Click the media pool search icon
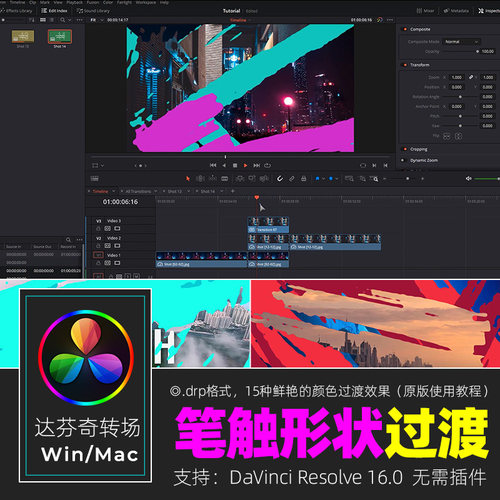The width and height of the screenshot is (500, 500). pyautogui.click(x=63, y=20)
